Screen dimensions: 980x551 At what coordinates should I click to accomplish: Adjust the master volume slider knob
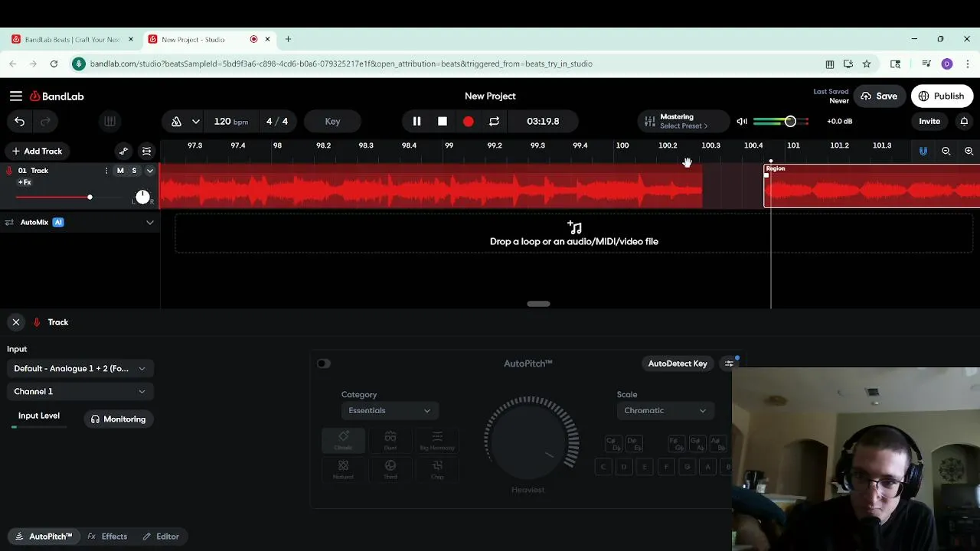[790, 121]
